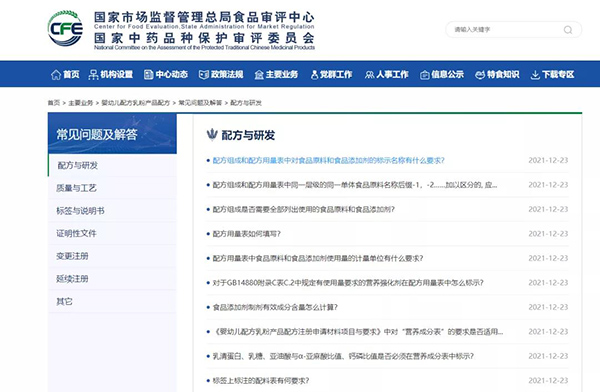Click the briefcase icon beside 信息公示
Image resolution: width=600 pixels, height=392 pixels.
pos(425,75)
